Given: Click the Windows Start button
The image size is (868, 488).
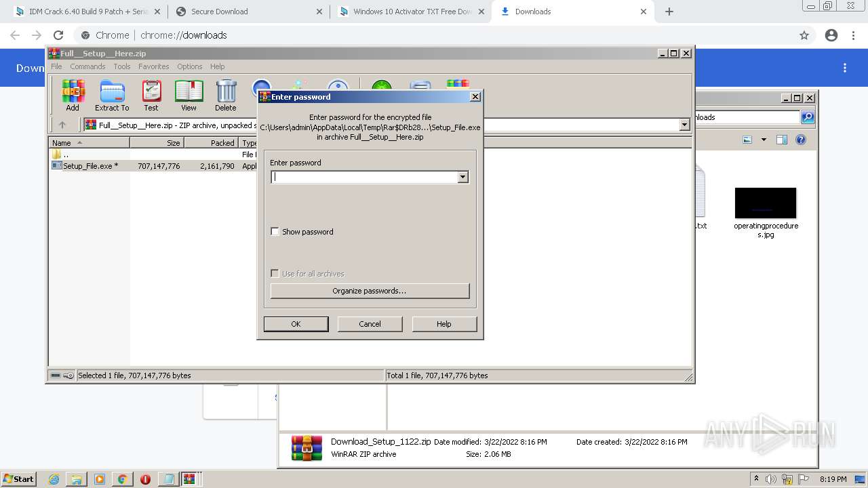Looking at the screenshot, I should click(x=18, y=479).
